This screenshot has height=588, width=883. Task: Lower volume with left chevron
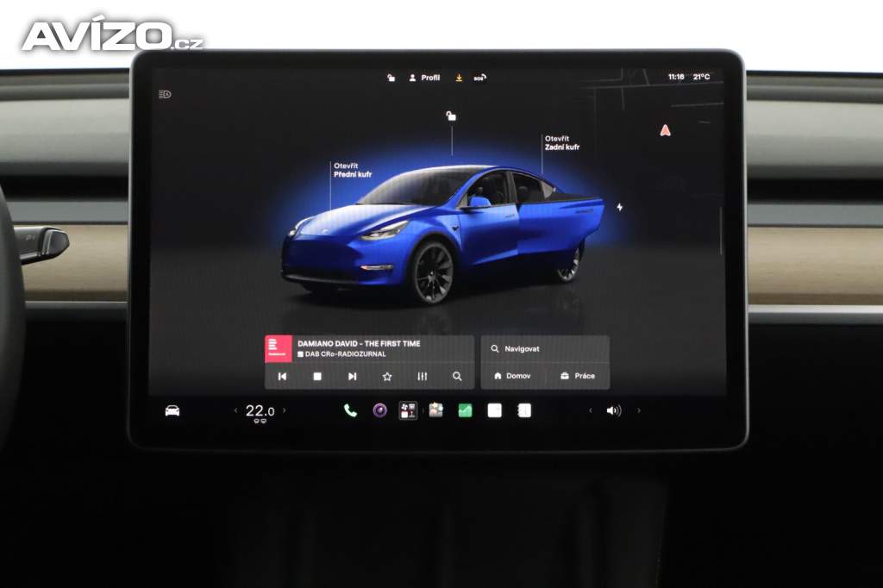590,410
